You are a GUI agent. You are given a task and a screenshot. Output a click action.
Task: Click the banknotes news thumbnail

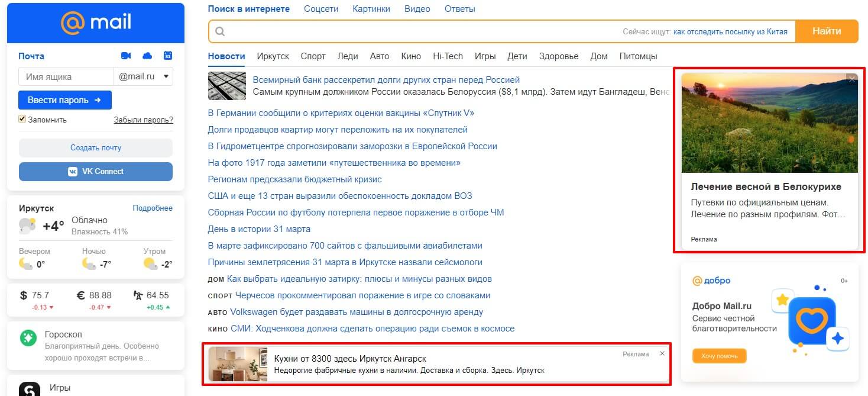click(226, 85)
